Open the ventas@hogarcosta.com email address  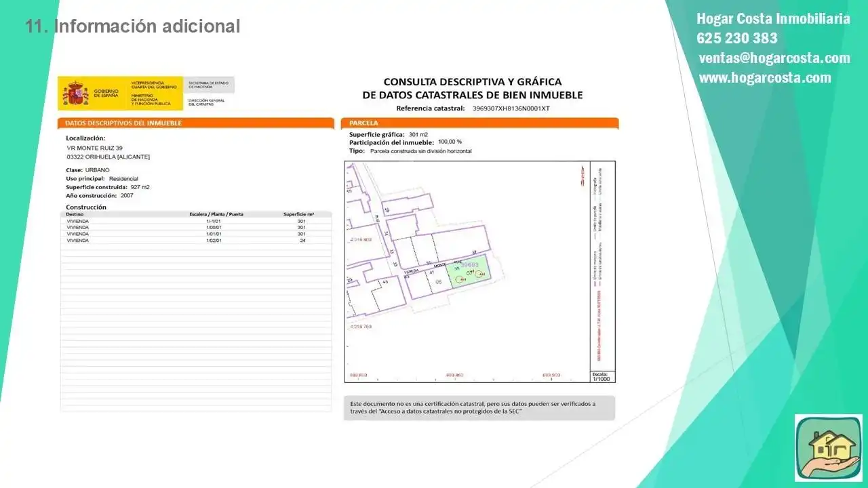point(774,58)
